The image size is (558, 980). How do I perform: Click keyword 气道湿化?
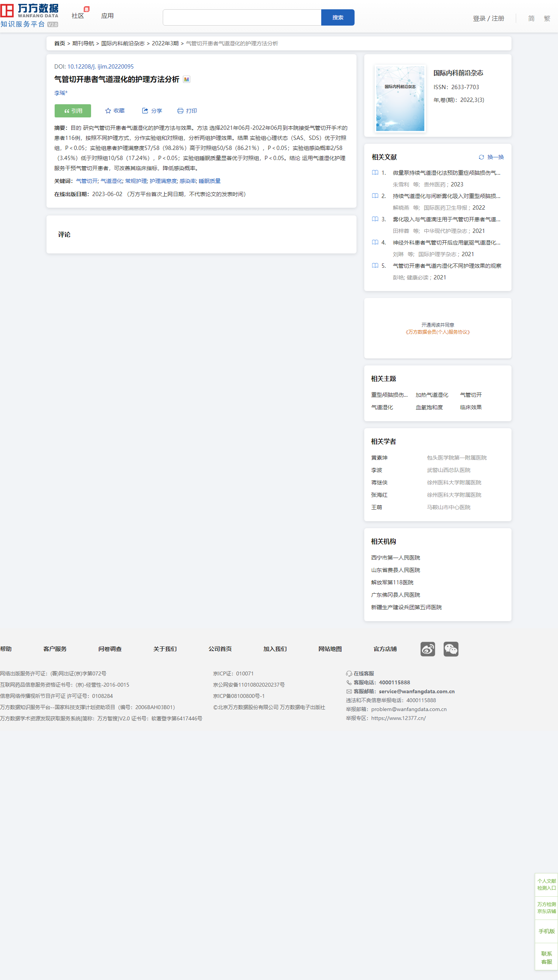pyautogui.click(x=112, y=181)
